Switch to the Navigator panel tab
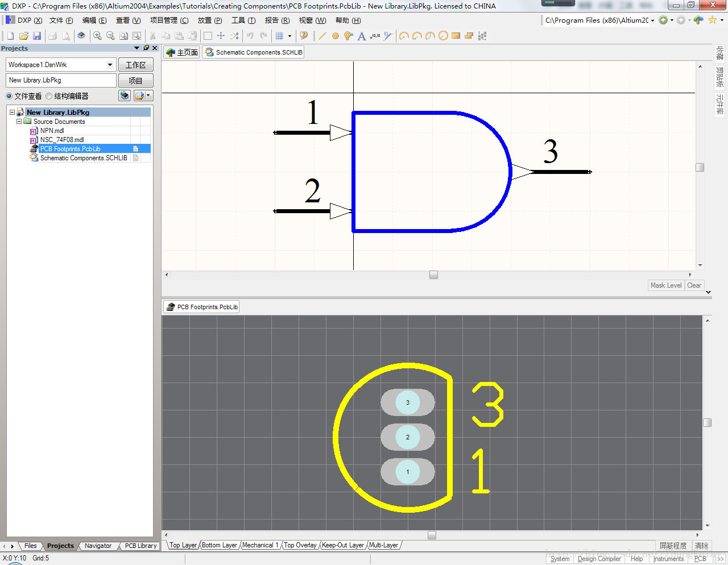This screenshot has width=728, height=565. tap(98, 546)
